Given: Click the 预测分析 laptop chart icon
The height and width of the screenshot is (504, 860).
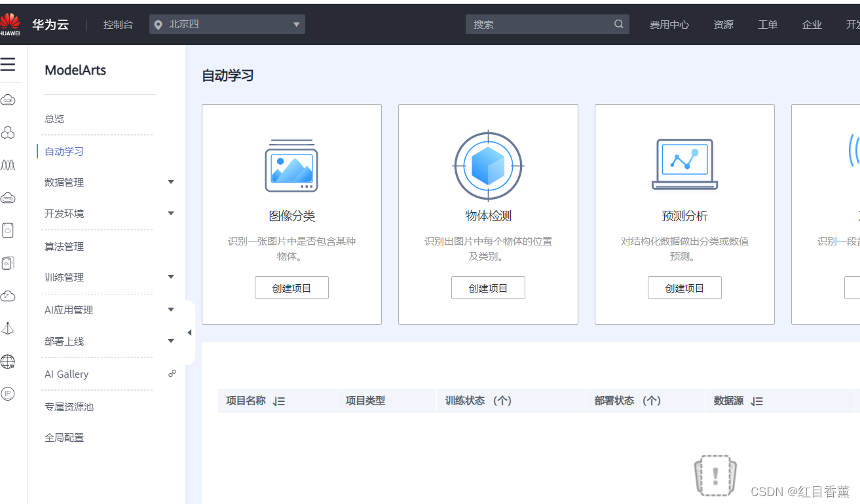Looking at the screenshot, I should (x=684, y=164).
